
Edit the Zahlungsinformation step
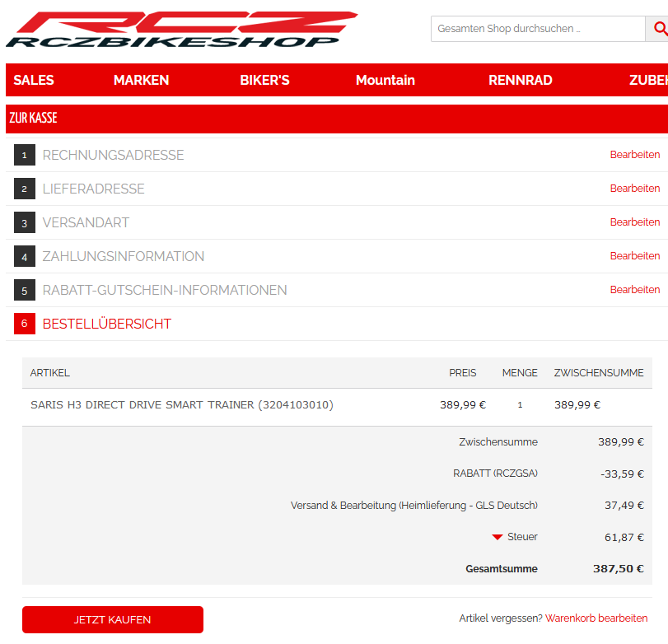(634, 256)
